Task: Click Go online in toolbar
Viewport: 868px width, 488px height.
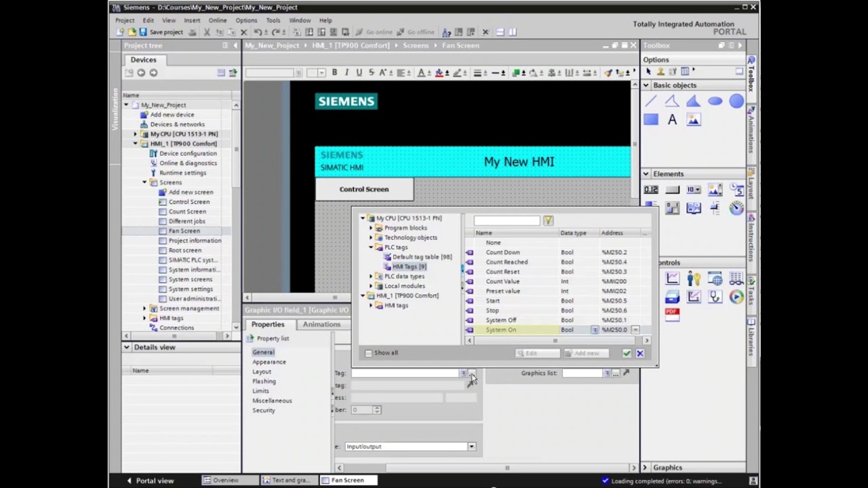Action: 372,32
